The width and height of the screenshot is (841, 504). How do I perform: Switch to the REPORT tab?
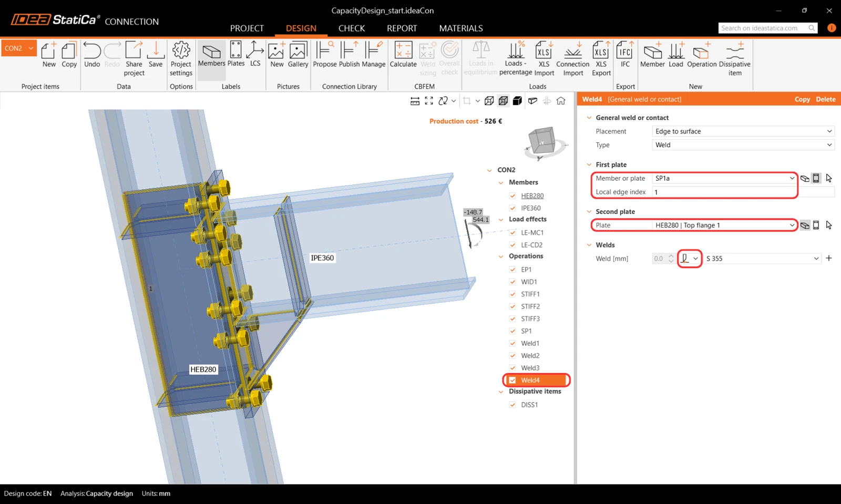402,28
